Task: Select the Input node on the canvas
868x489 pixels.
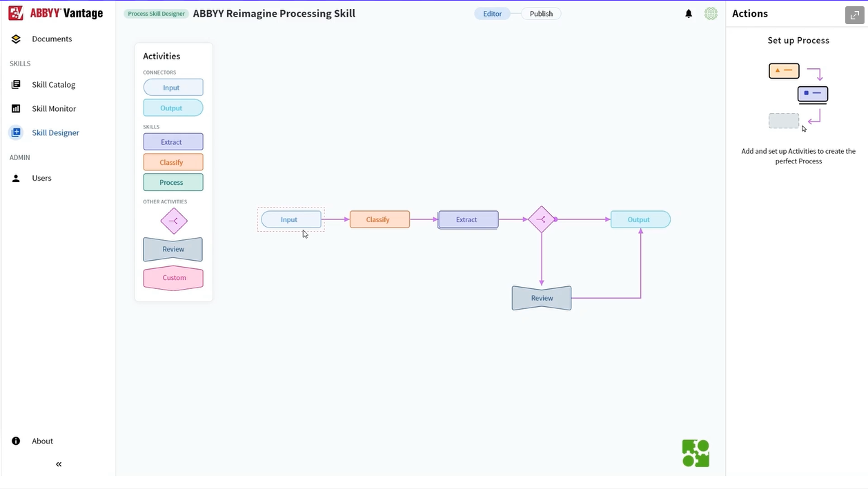Action: [x=291, y=220]
